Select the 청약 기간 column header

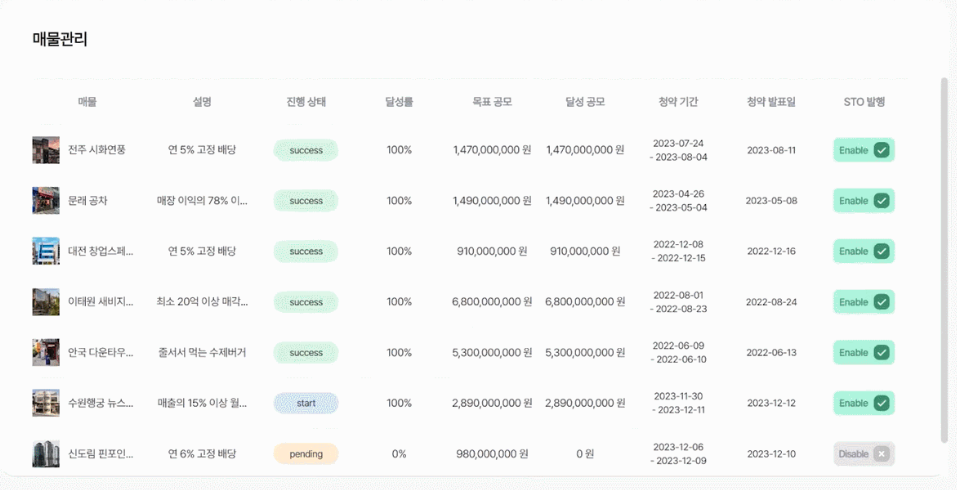click(x=678, y=103)
